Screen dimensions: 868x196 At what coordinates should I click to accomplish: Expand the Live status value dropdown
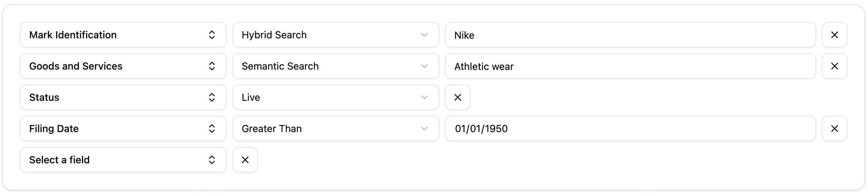pyautogui.click(x=335, y=97)
